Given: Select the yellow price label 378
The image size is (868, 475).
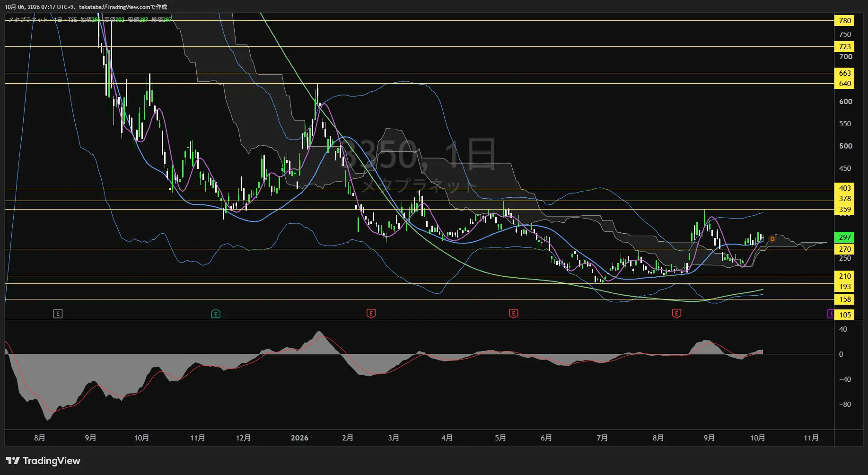Looking at the screenshot, I should pyautogui.click(x=844, y=199).
